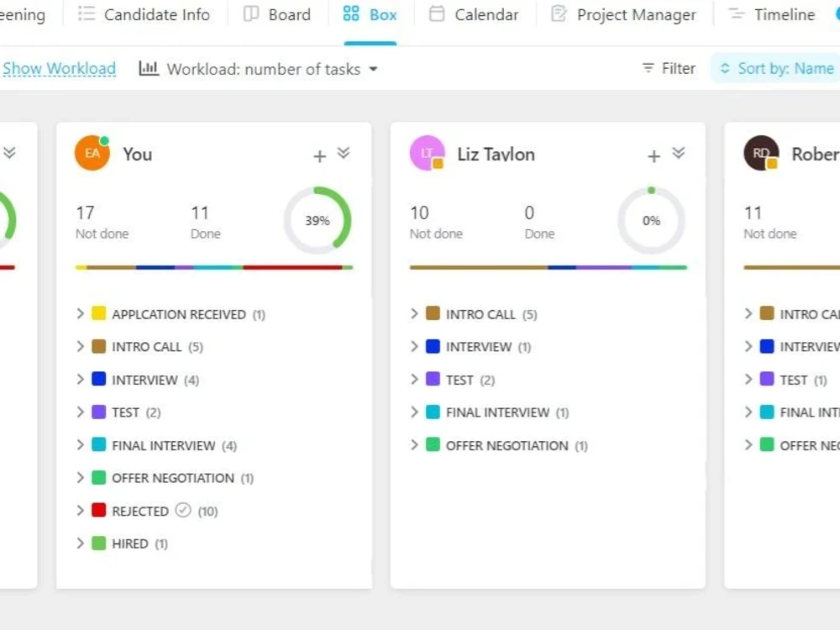Viewport: 840px width, 630px height.
Task: Click Sort by: Name button
Action: click(x=777, y=69)
